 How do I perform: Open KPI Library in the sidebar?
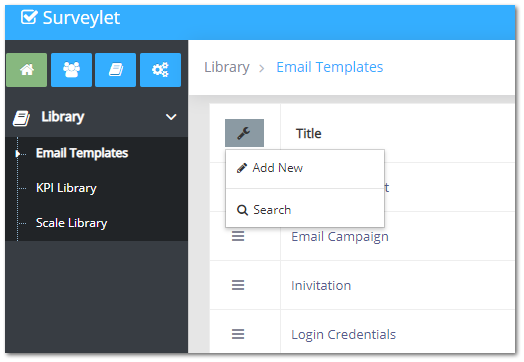[66, 188]
